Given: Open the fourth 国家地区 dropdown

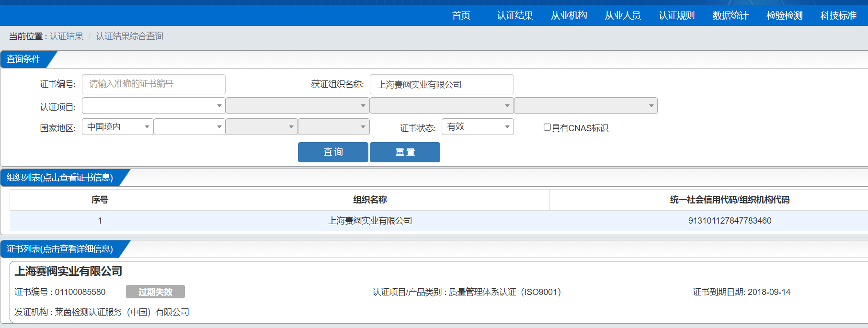Looking at the screenshot, I should [x=334, y=127].
